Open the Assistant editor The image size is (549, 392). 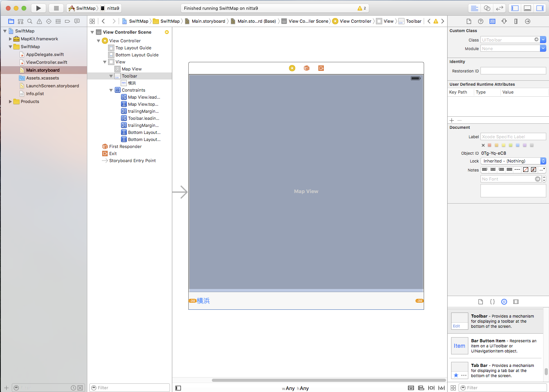[487, 8]
